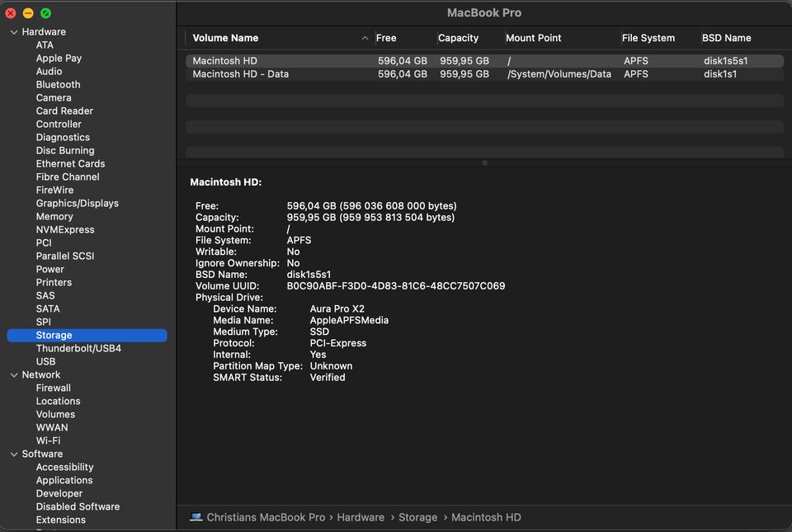This screenshot has width=792, height=532.
Task: Select Graphics/Displays in the sidebar
Action: 77,203
